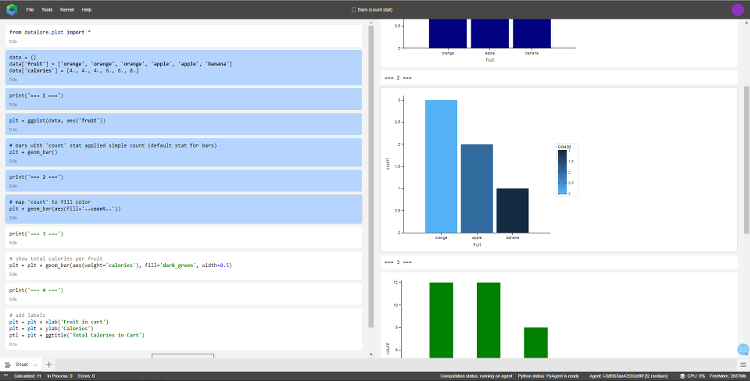Screen dimensions: 750x381
Task: Click the code editor vertical scrollbar
Action: tap(371, 177)
